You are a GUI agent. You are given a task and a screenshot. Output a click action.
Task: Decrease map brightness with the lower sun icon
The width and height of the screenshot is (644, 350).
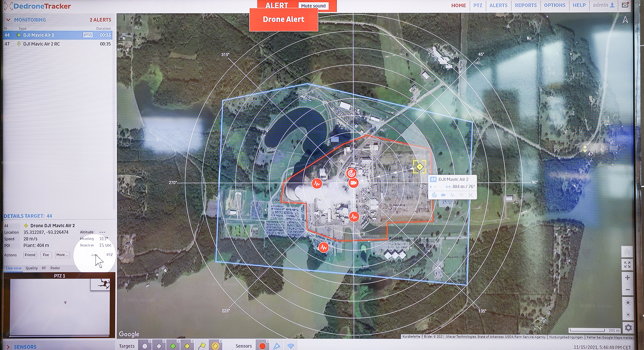click(x=627, y=315)
